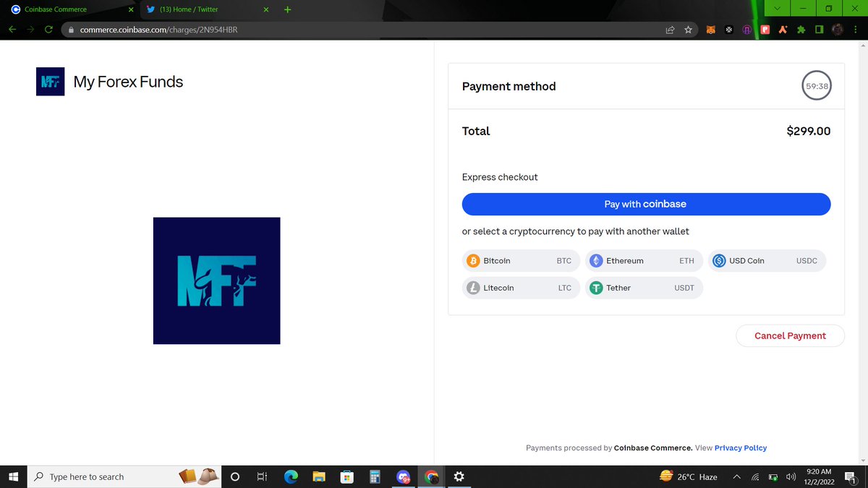This screenshot has height=488, width=868.
Task: Open the clock showing 9:20 AM
Action: coord(820,476)
